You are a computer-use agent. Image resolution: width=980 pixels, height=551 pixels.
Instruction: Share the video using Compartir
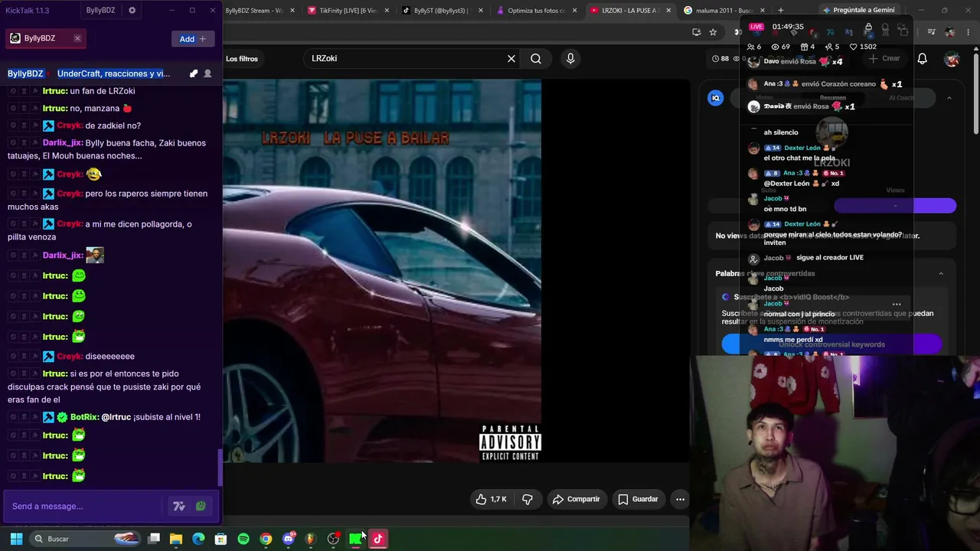(576, 499)
